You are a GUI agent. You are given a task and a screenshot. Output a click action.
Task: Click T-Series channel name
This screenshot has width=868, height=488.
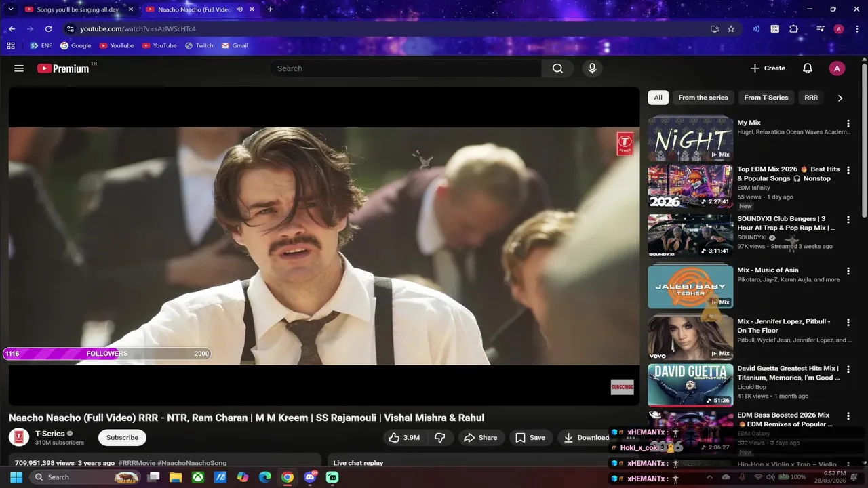click(50, 434)
